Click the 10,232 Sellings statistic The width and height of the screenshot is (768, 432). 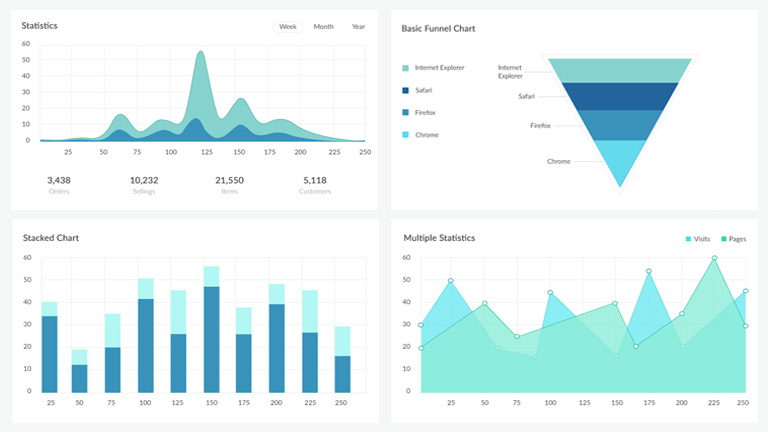click(144, 184)
